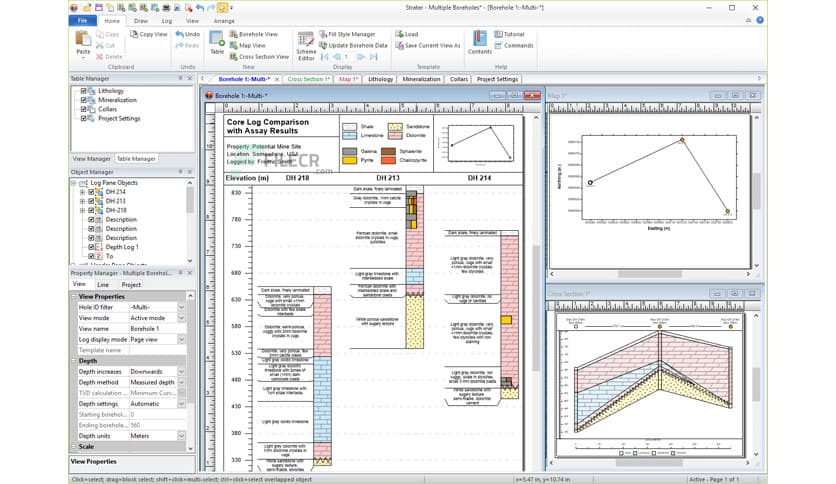Viewport: 836px width, 484px height.
Task: Uncheck the Mineralization table checkbox
Action: pyautogui.click(x=83, y=100)
